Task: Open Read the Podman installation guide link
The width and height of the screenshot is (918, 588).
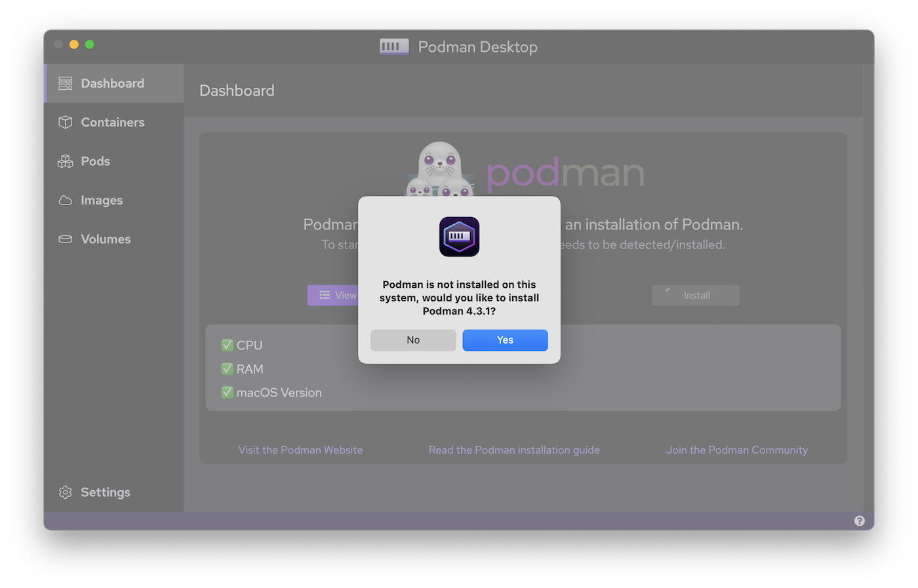Action: click(514, 450)
